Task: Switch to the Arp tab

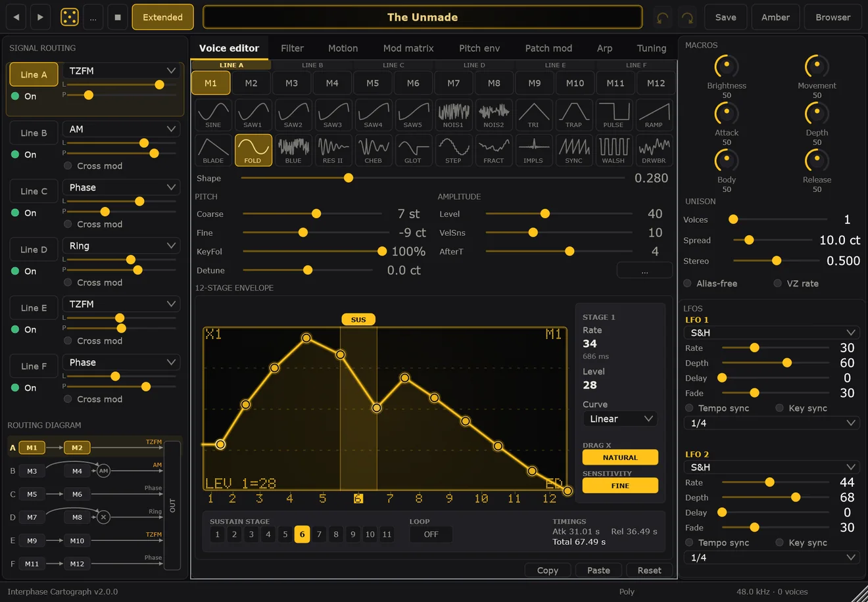Action: (x=604, y=48)
